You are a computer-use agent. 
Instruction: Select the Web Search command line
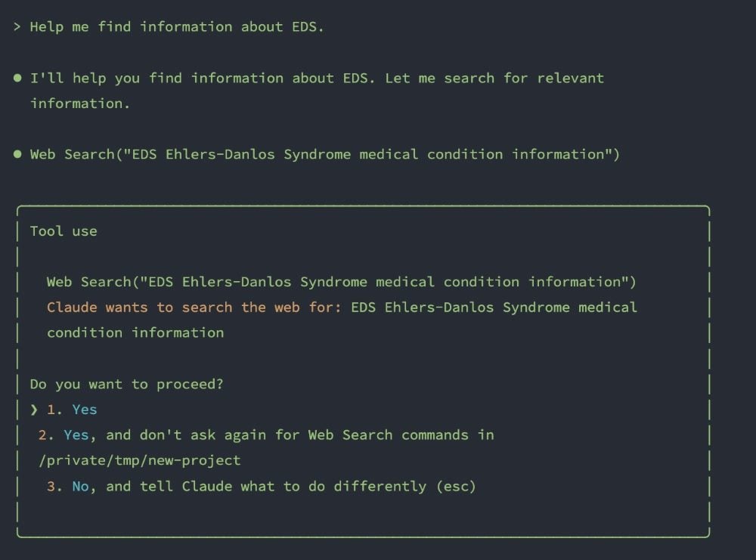coord(340,281)
